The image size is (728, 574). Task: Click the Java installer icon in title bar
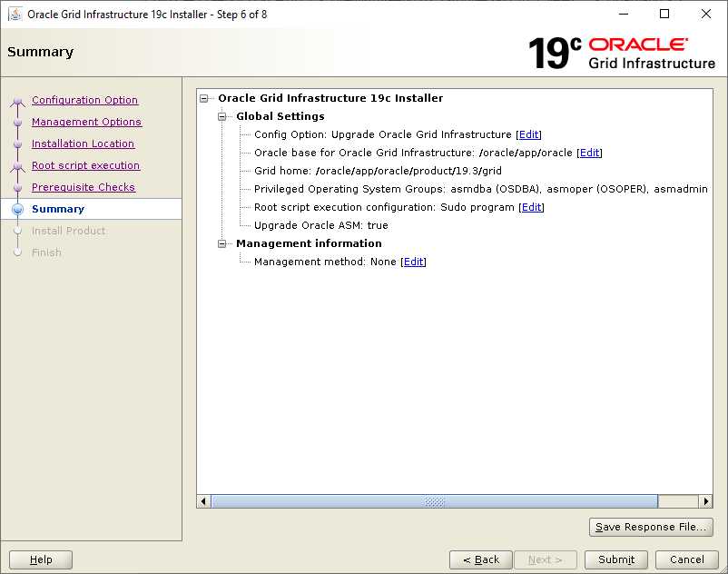pos(15,14)
